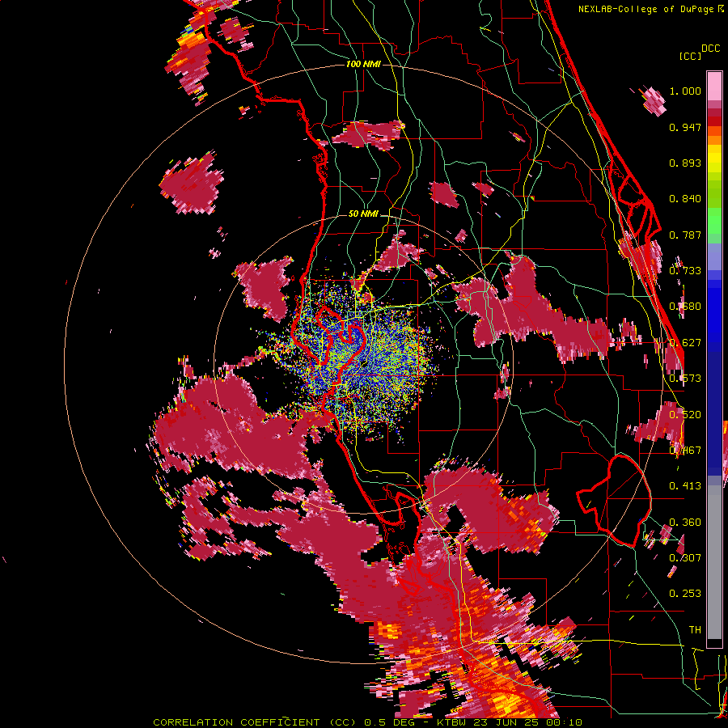Pick the pink top segment of color bar
The image size is (728, 728).
tap(714, 87)
